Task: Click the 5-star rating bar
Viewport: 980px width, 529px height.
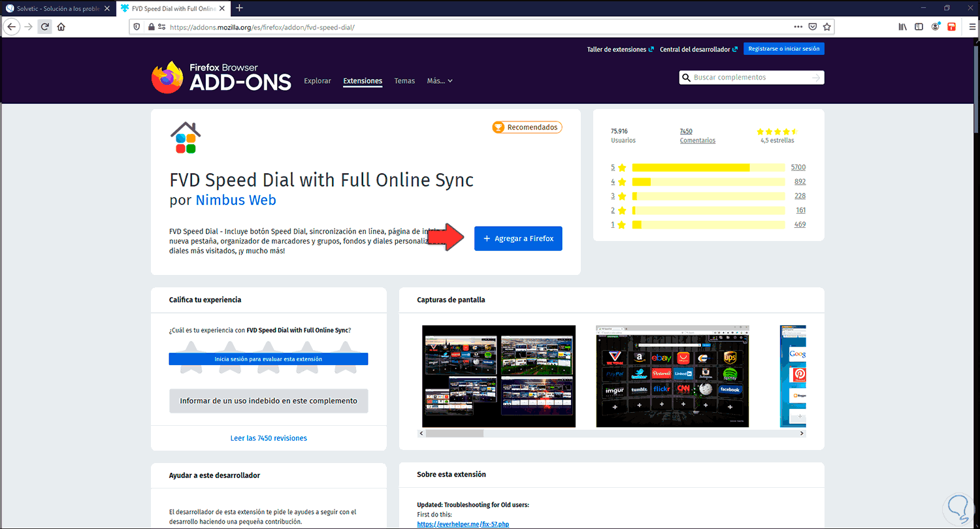Action: pos(708,167)
